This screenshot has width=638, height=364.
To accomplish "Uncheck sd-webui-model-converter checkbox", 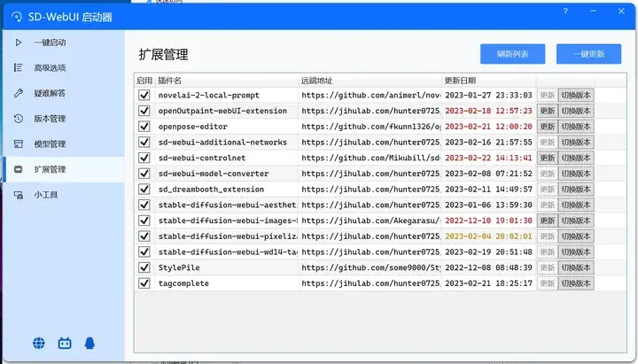I will [144, 174].
